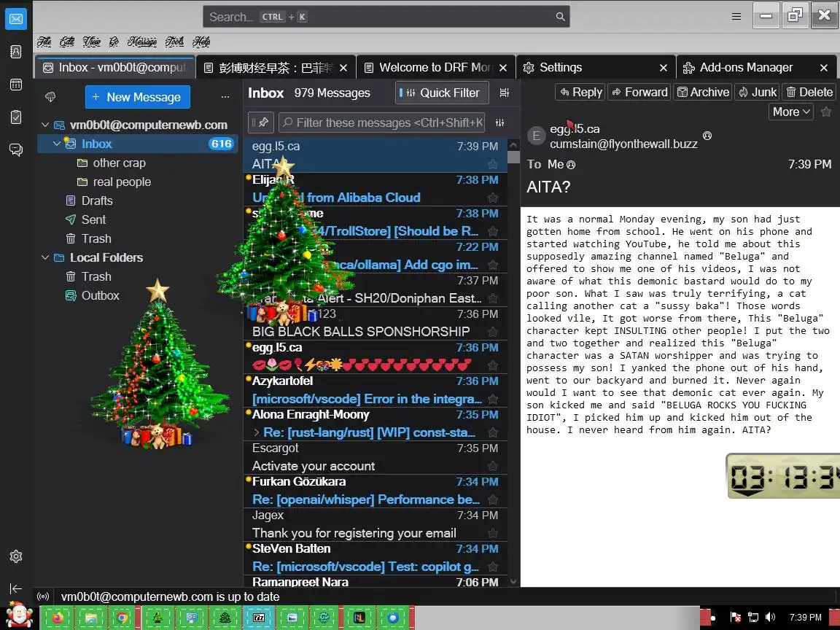
Task: Expand the rust-lang/rust thread
Action: click(x=257, y=432)
